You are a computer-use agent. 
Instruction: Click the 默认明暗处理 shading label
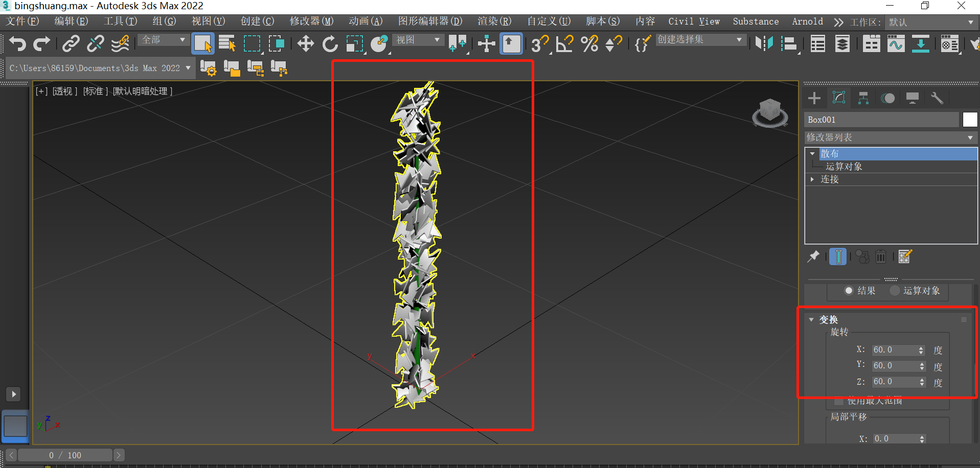tap(143, 91)
